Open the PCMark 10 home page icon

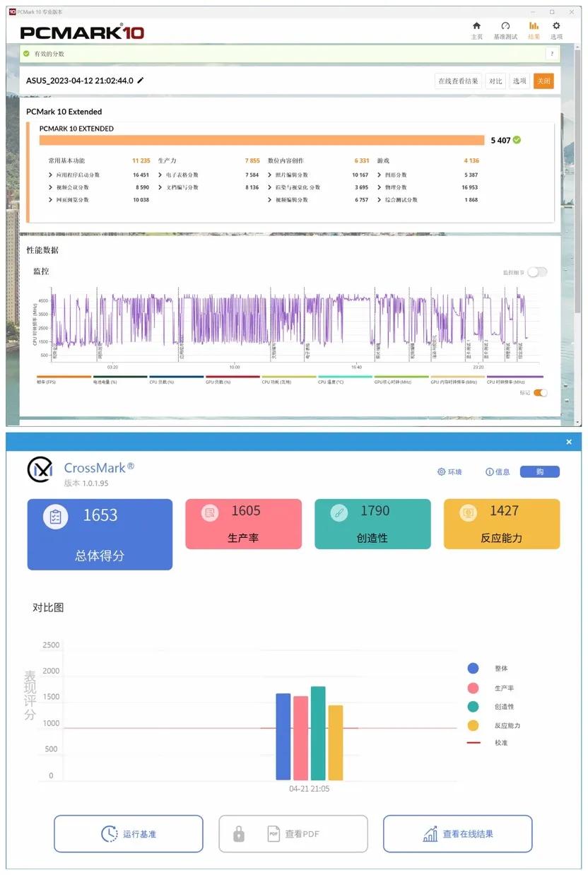(x=478, y=27)
